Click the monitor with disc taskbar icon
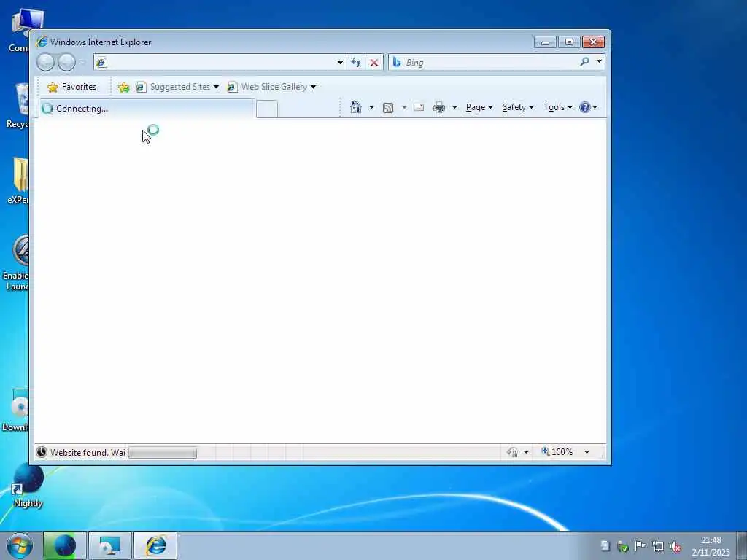Screen dimensions: 747x560 (109, 545)
